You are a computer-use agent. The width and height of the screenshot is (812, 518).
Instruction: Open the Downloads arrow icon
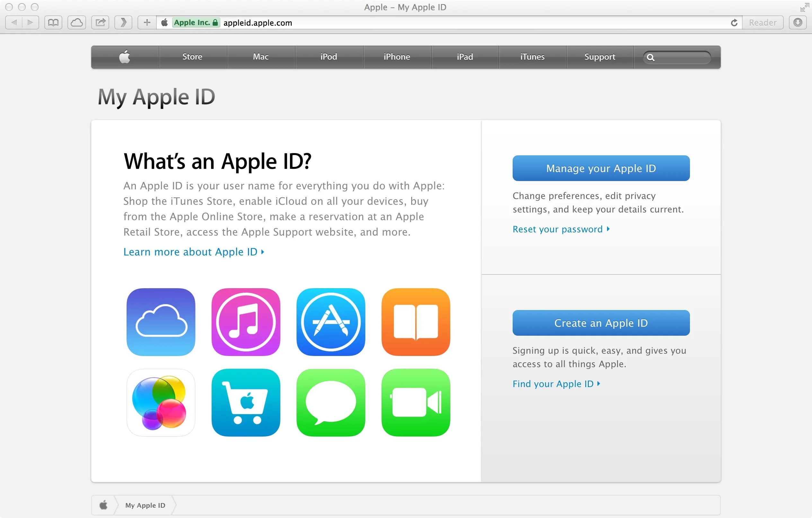pyautogui.click(x=798, y=22)
